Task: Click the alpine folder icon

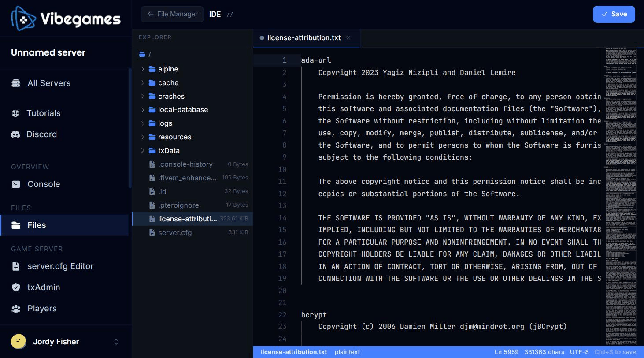Action: point(152,69)
